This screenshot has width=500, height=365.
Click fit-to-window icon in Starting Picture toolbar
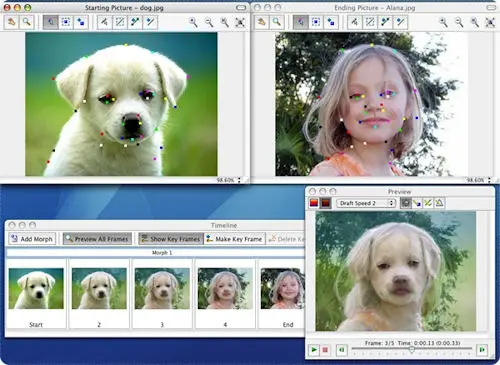click(240, 22)
